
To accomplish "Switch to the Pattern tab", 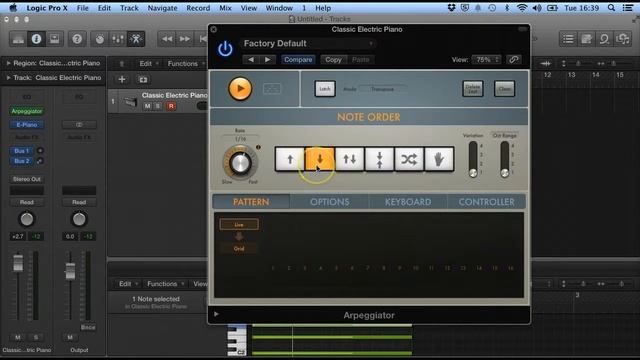I will click(x=251, y=202).
